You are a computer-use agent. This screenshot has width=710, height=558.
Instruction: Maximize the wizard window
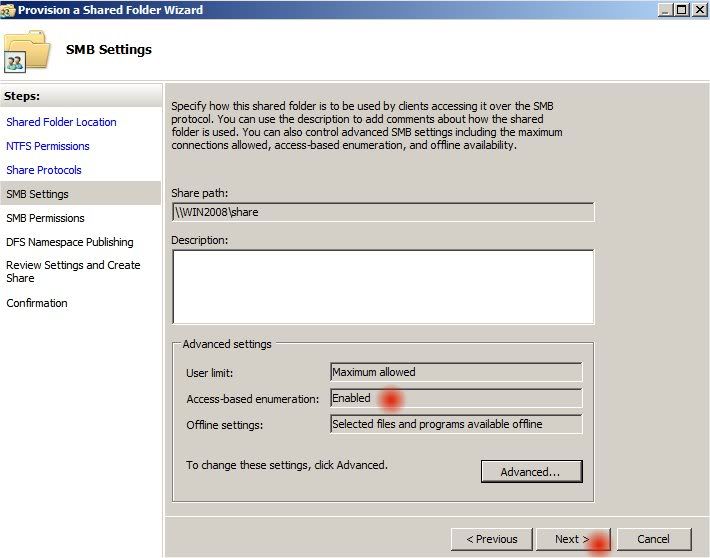point(681,10)
